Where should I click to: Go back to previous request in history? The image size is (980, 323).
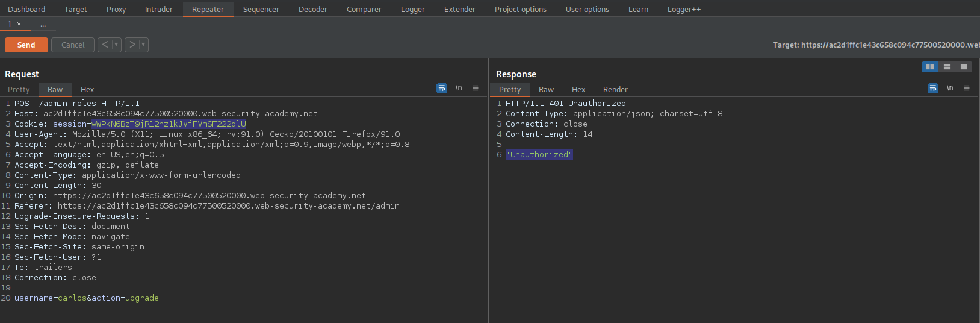(105, 45)
